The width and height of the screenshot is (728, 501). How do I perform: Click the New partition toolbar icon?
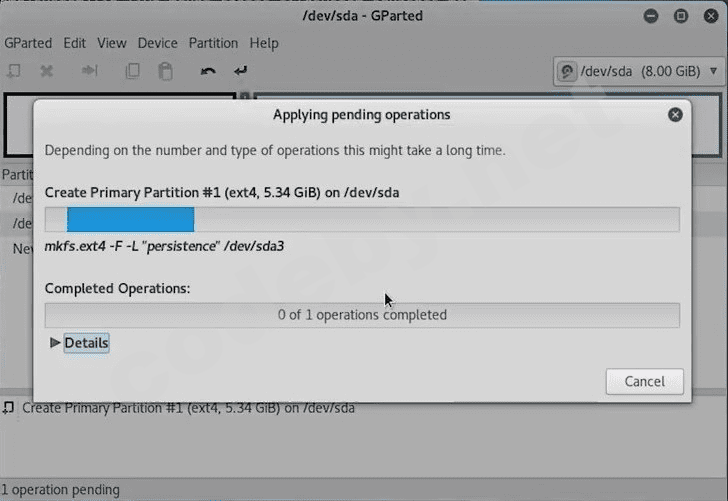[x=14, y=71]
